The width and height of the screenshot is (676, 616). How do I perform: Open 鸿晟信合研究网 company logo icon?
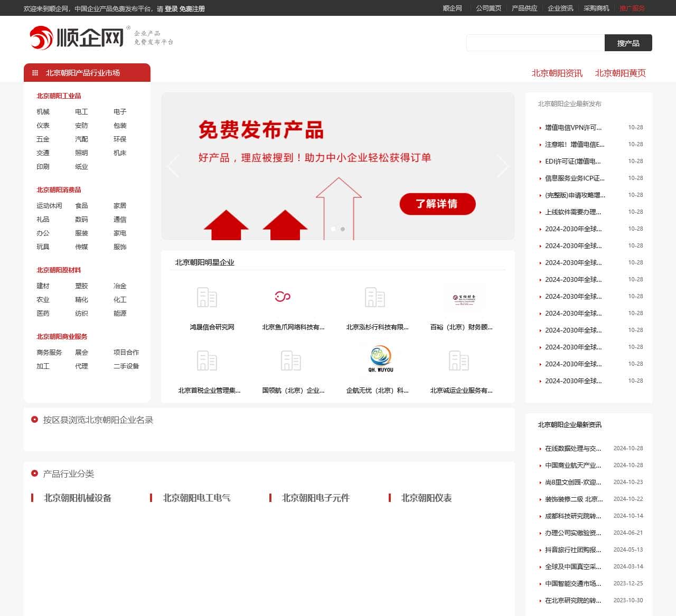pos(207,297)
